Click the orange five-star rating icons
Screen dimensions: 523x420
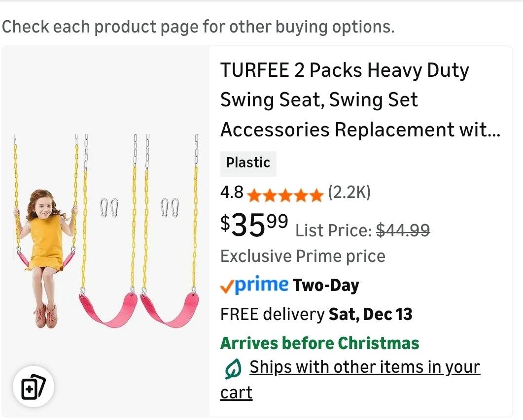click(285, 194)
